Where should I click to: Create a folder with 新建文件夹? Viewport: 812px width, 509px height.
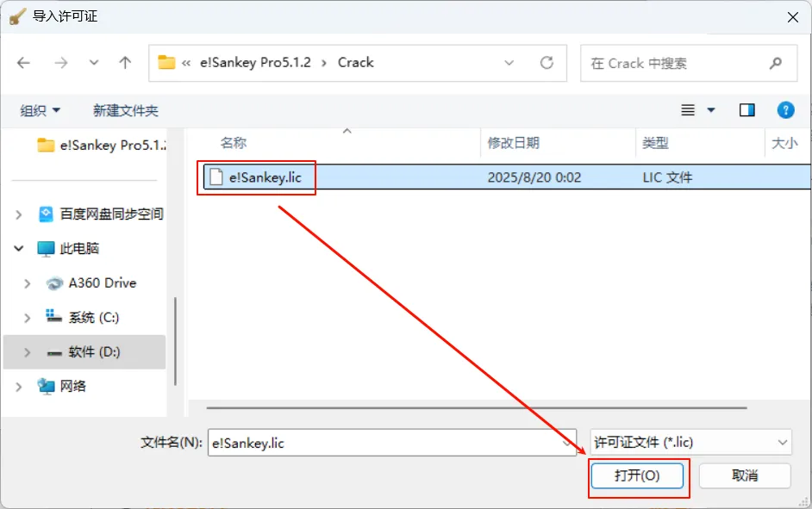point(125,110)
